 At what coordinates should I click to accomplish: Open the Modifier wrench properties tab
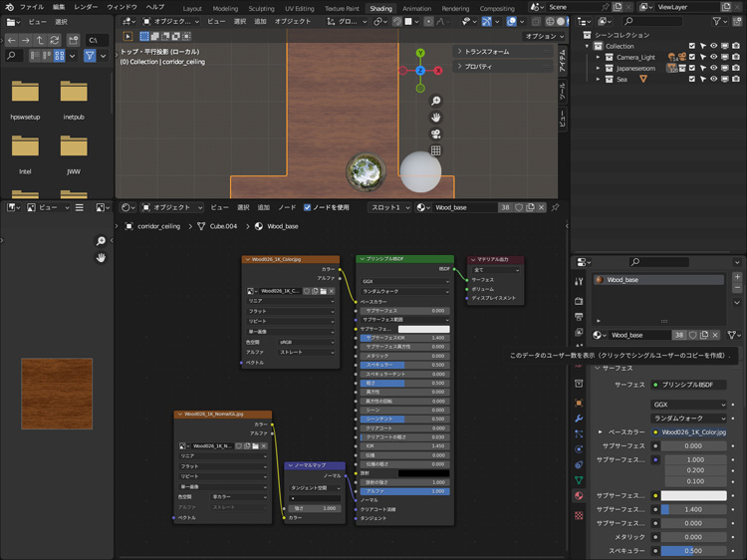[579, 418]
